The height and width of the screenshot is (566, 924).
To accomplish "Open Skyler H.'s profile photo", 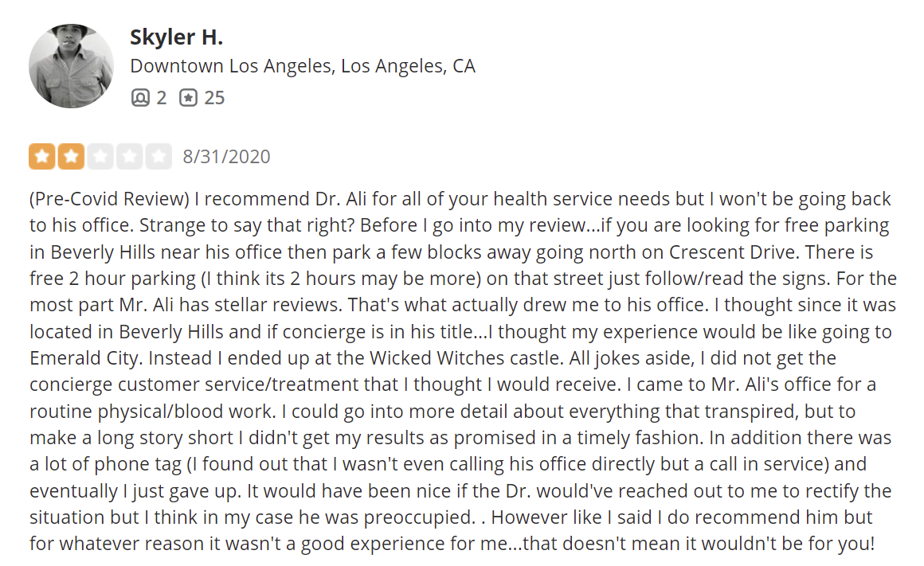I will 72,65.
